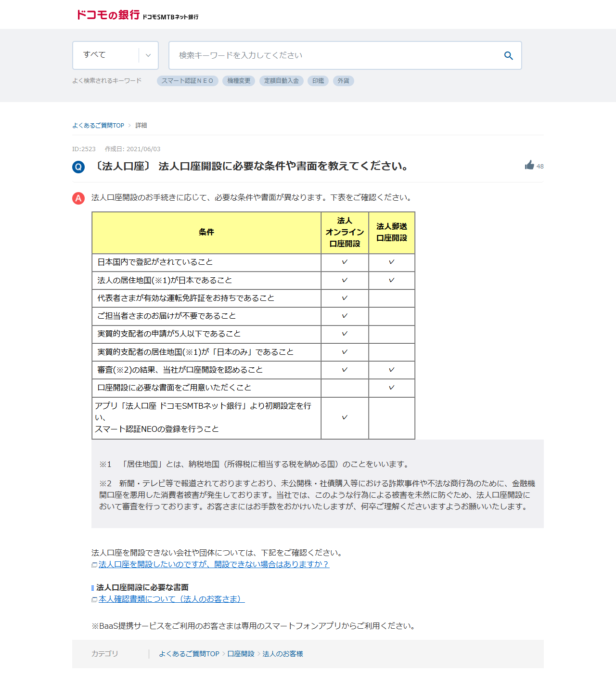Screen dimensions: 616x674
Task: Open the 法人のお客様 category link
Action: 282,654
